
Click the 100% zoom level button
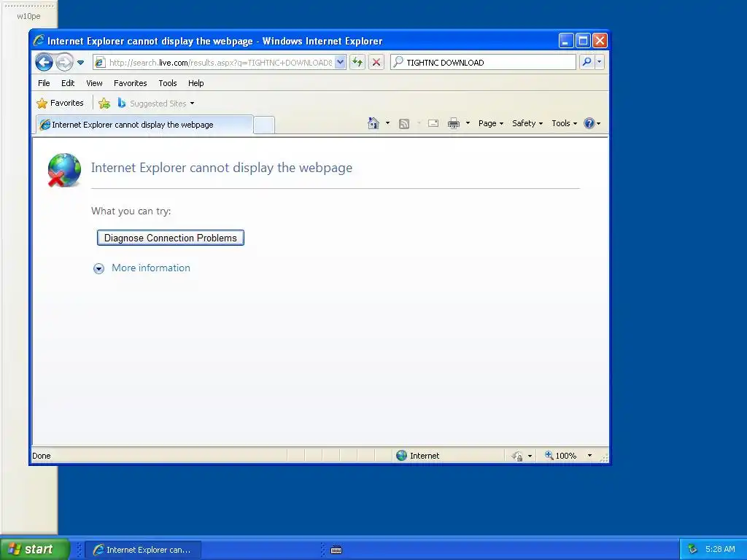(561, 456)
